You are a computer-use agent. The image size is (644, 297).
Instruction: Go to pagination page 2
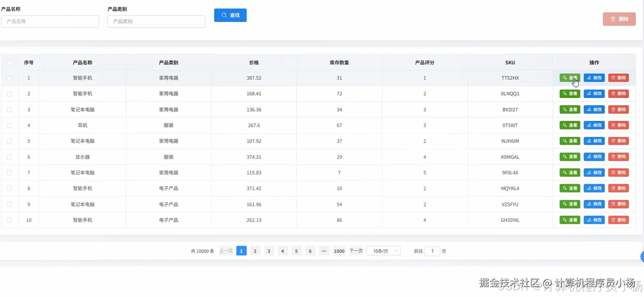pos(255,251)
